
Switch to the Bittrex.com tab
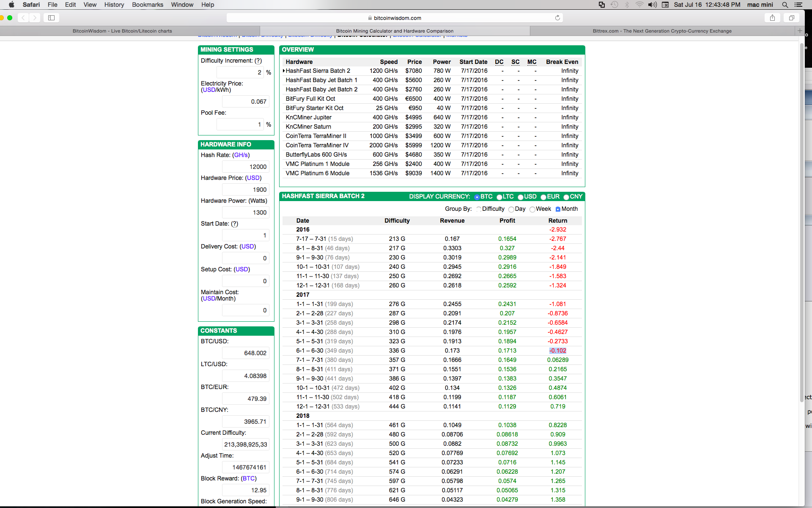662,31
